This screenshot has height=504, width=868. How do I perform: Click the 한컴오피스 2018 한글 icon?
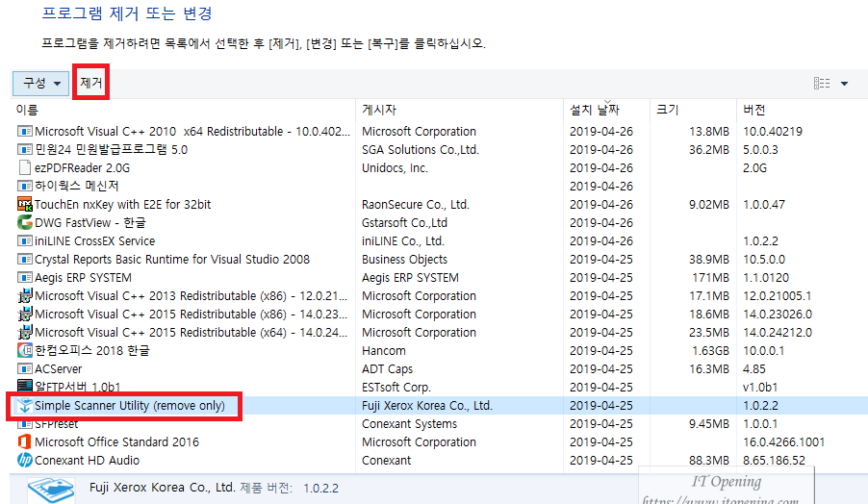tap(25, 351)
